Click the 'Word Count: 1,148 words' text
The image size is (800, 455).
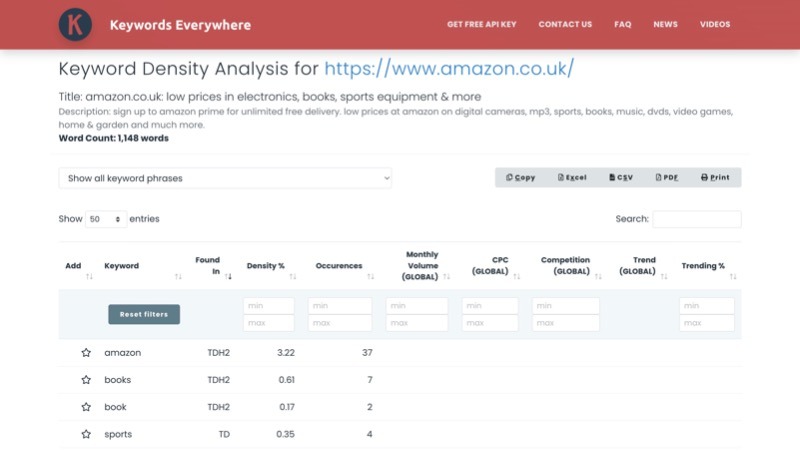click(113, 138)
